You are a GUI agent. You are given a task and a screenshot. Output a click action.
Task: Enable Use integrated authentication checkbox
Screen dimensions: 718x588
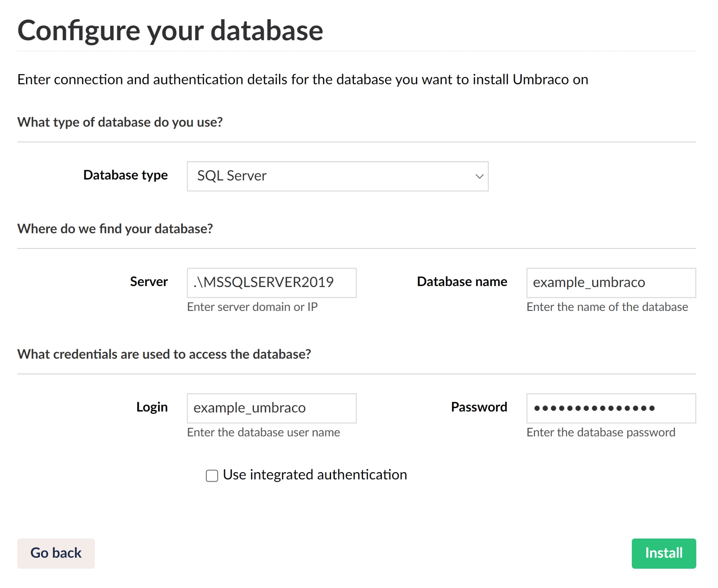pyautogui.click(x=212, y=476)
